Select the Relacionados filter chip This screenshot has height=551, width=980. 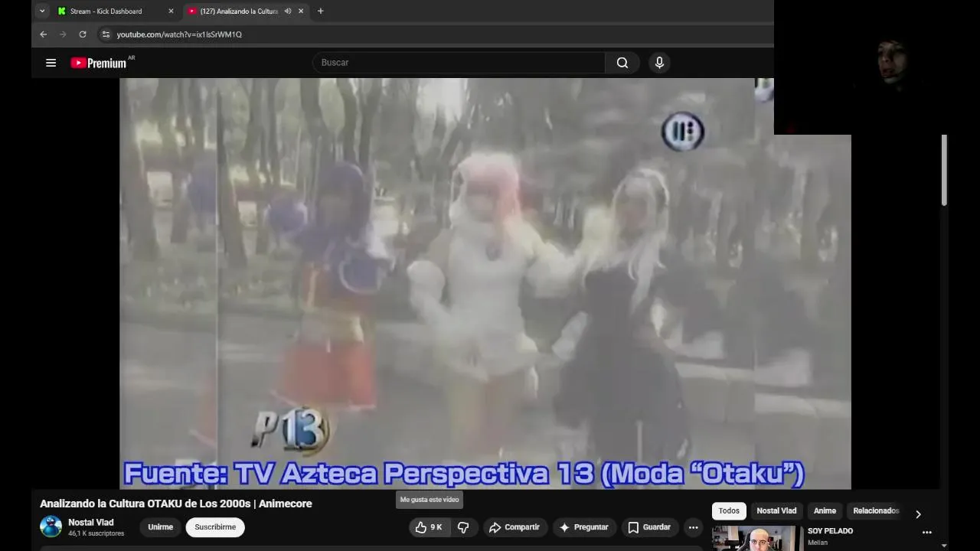click(876, 511)
